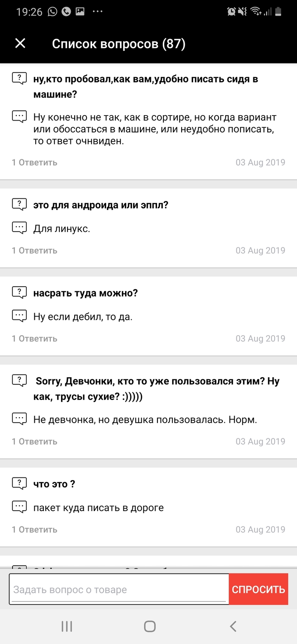
Task: Tap the question mark icon beside "что это ?"
Action: click(19, 483)
